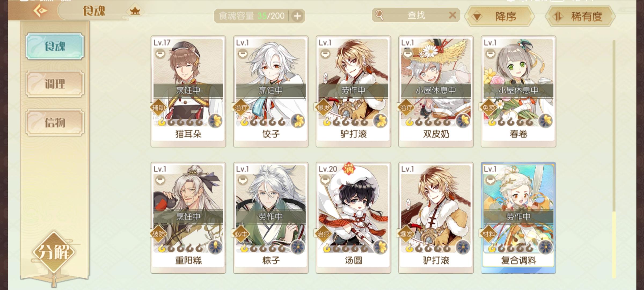The image size is (644, 290).
Task: Tap the back arrow icon
Action: coord(40,11)
